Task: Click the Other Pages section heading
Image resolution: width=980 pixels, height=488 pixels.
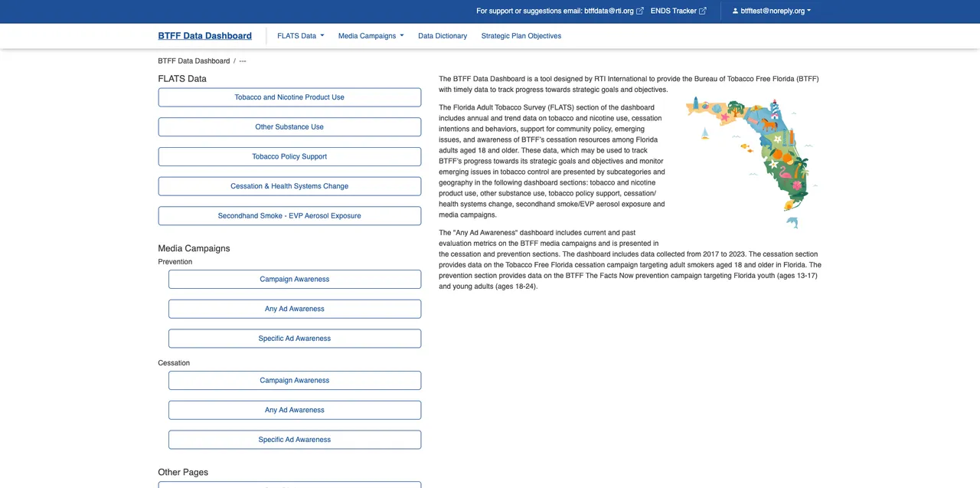Action: pyautogui.click(x=183, y=473)
